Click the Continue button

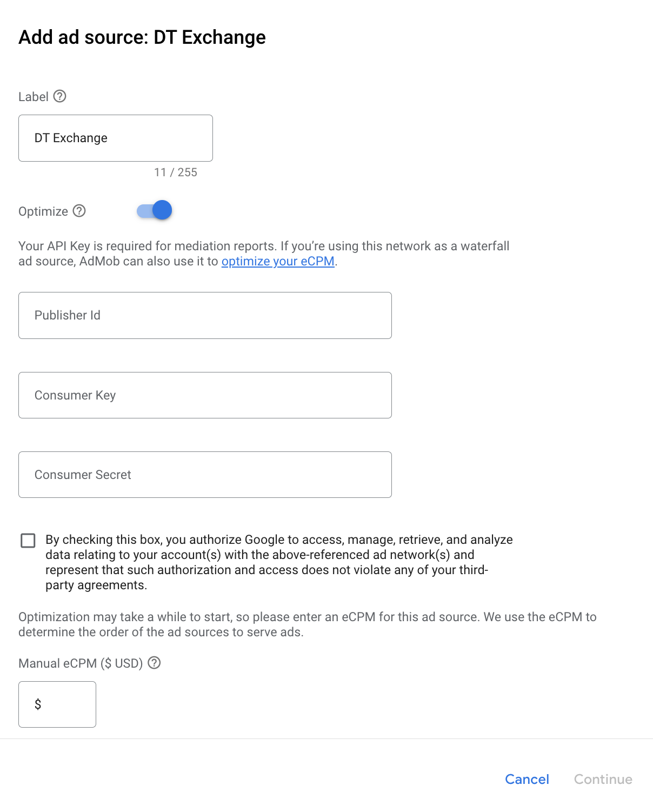(603, 779)
